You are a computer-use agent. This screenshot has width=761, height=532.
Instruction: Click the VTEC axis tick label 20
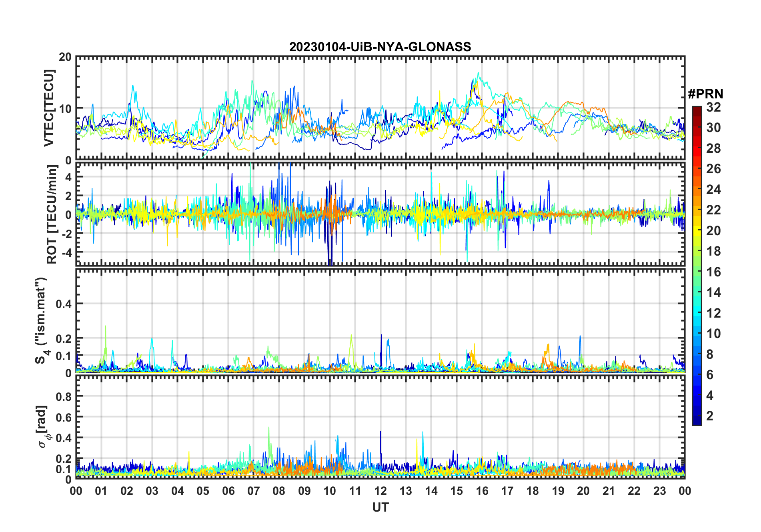pos(65,57)
